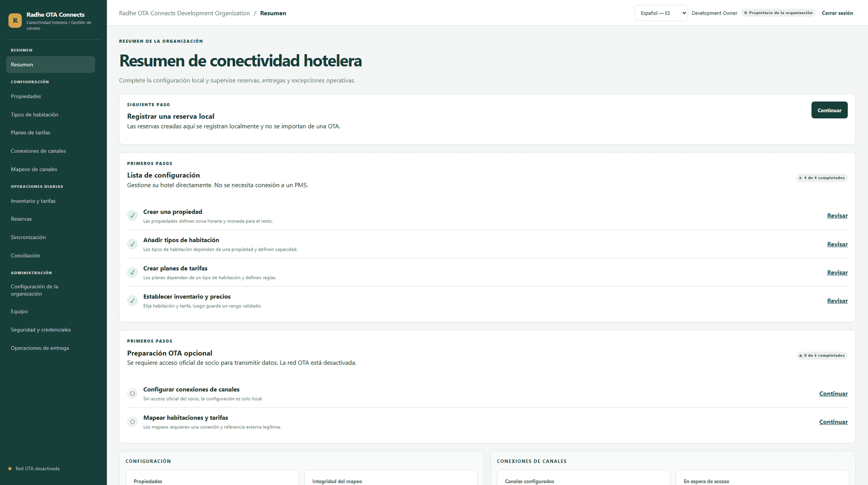
Task: Click the checkmark beside Añadir tipos de habitación
Action: tap(132, 244)
